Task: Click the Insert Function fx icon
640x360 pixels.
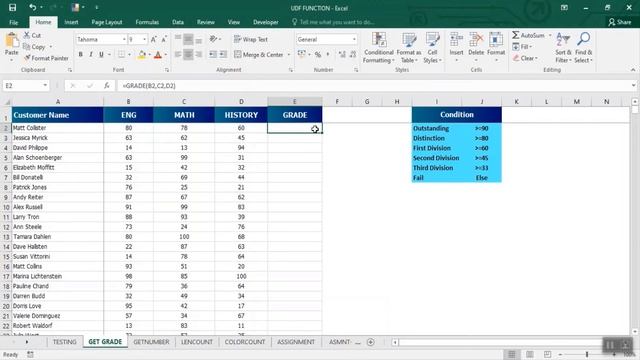Action: click(107, 85)
